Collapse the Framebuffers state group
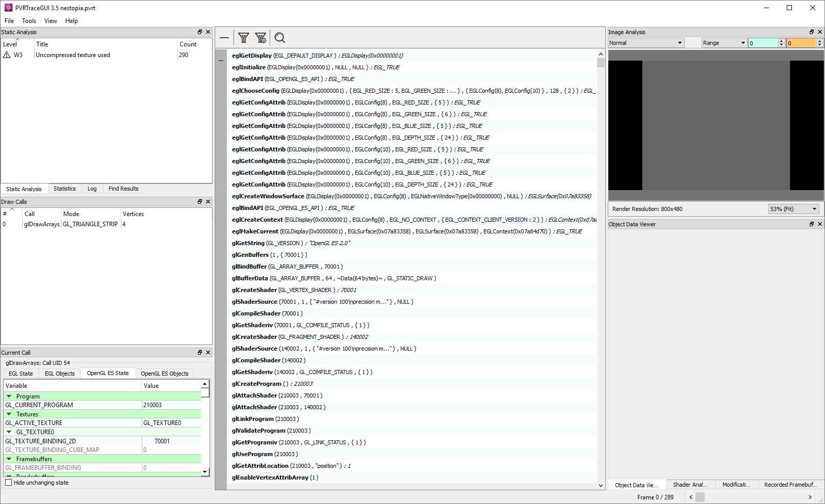 coord(9,459)
